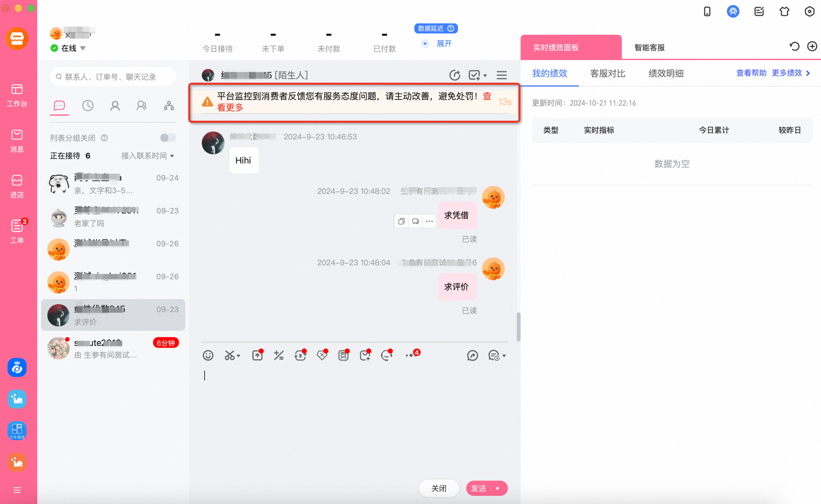Click the help question mark beside 列表分组关闭
821x504 pixels.
point(104,138)
